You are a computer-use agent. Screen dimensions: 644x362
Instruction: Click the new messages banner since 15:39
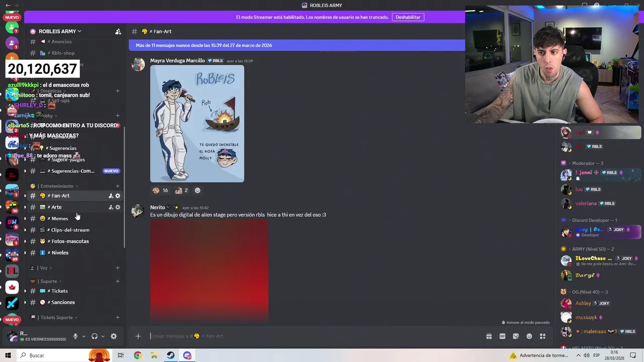point(297,45)
